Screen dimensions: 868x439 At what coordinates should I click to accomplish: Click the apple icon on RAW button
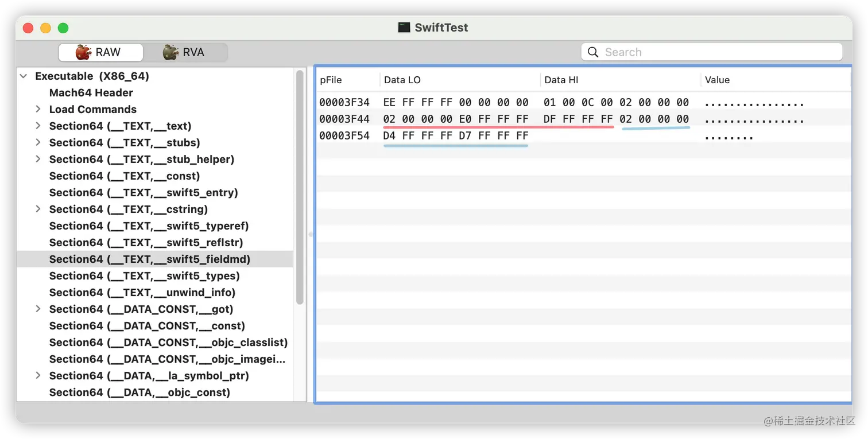click(83, 52)
